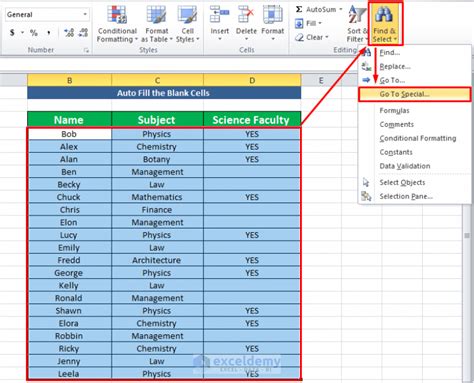Expand the Insert dropdown arrow
Image resolution: width=474 pixels, height=383 pixels.
(220, 39)
